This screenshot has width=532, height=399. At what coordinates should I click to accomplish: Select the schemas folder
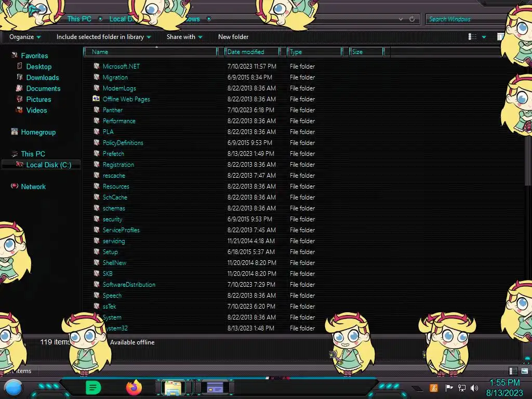point(114,208)
